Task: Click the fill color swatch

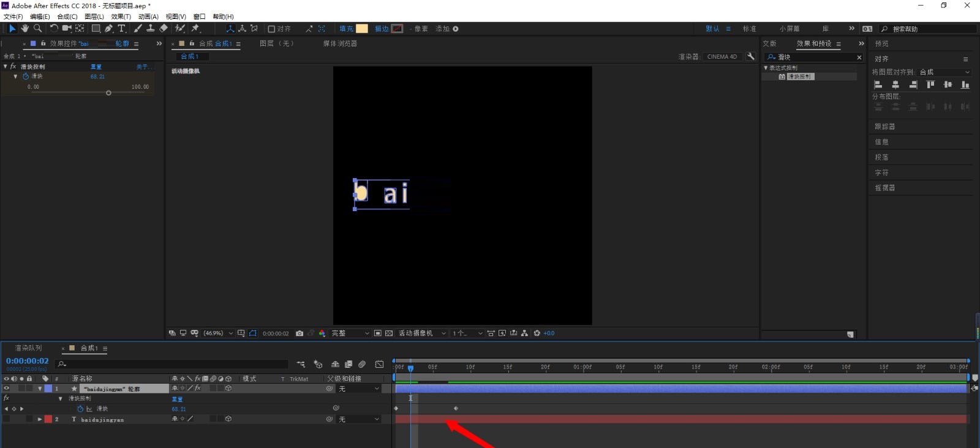Action: coord(362,29)
